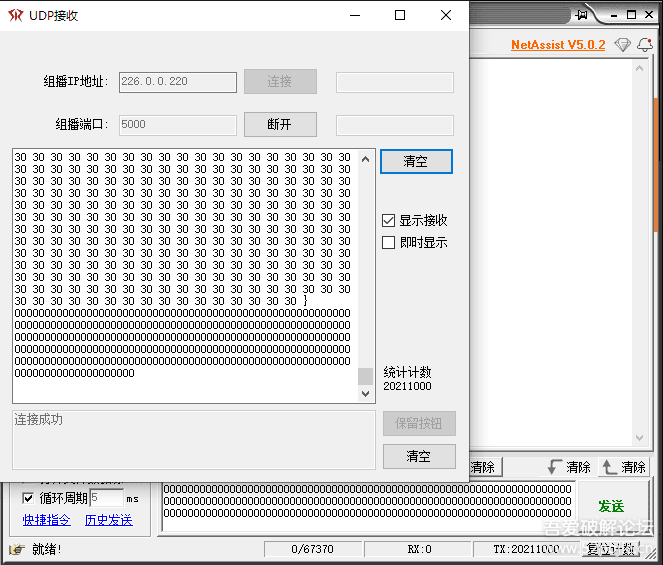The image size is (663, 565).
Task: Click the 就绪! status text
Action: tap(47, 549)
